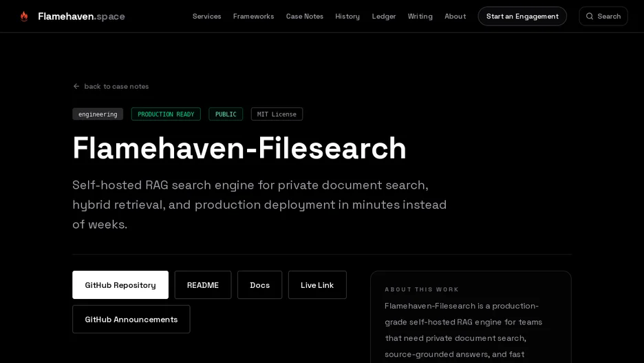The image size is (644, 363).
Task: Click Start an Engagement button
Action: [x=522, y=16]
